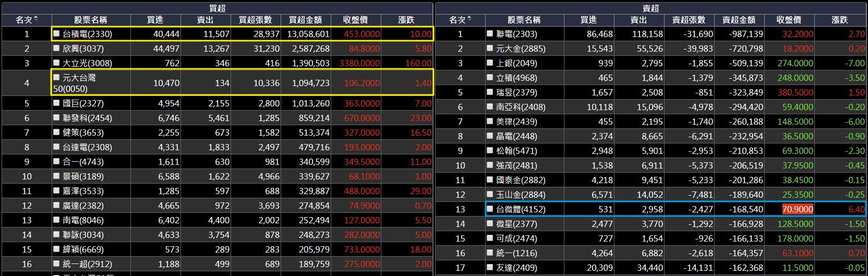The image size is (868, 276).
Task: Select the 松翰(5471) checkbox
Action: coord(490,150)
